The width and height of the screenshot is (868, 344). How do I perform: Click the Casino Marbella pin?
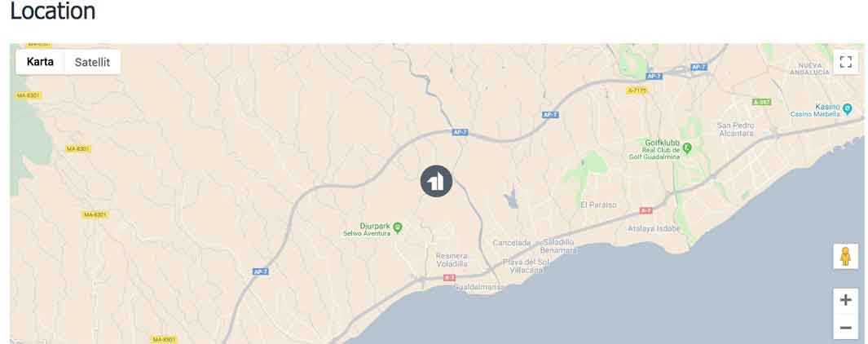pos(847,108)
